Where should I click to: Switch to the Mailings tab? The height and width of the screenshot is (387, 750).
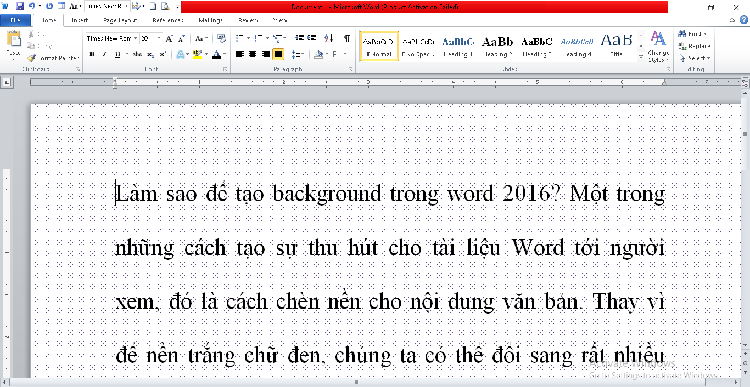click(x=210, y=20)
